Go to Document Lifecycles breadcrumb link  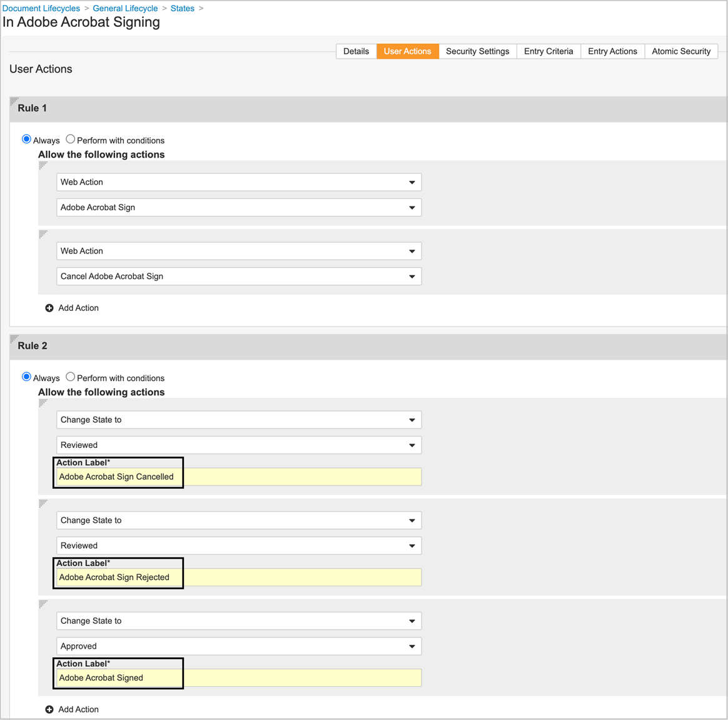[x=41, y=8]
